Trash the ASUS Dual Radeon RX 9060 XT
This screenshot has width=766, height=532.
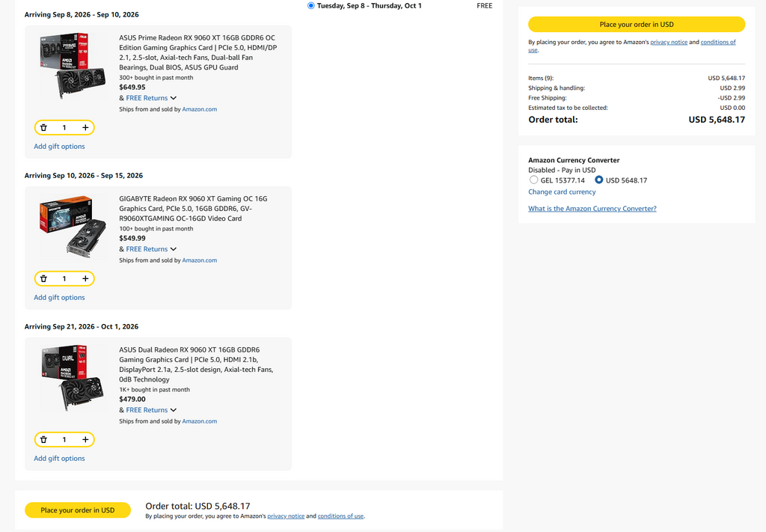43,440
